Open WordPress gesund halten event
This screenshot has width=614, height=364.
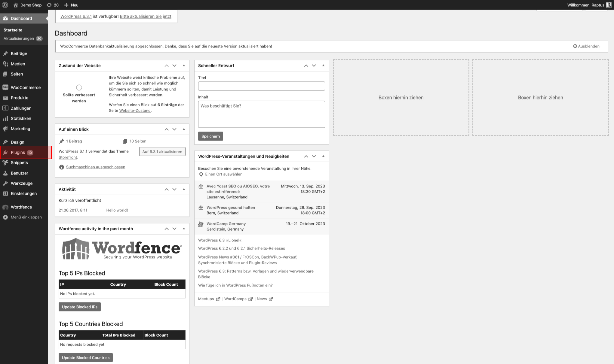point(231,208)
